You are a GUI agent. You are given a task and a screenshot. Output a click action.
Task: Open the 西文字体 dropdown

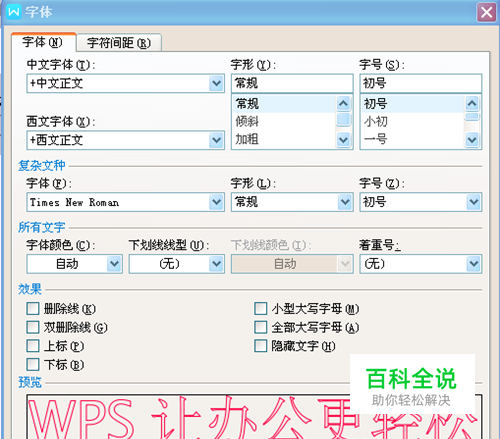(216, 140)
